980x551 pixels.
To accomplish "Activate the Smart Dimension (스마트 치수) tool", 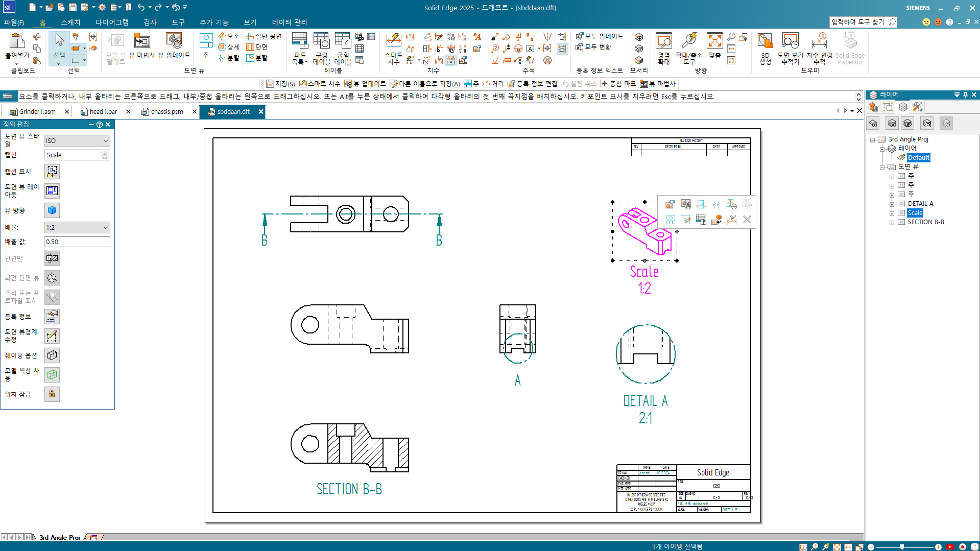I will click(394, 48).
